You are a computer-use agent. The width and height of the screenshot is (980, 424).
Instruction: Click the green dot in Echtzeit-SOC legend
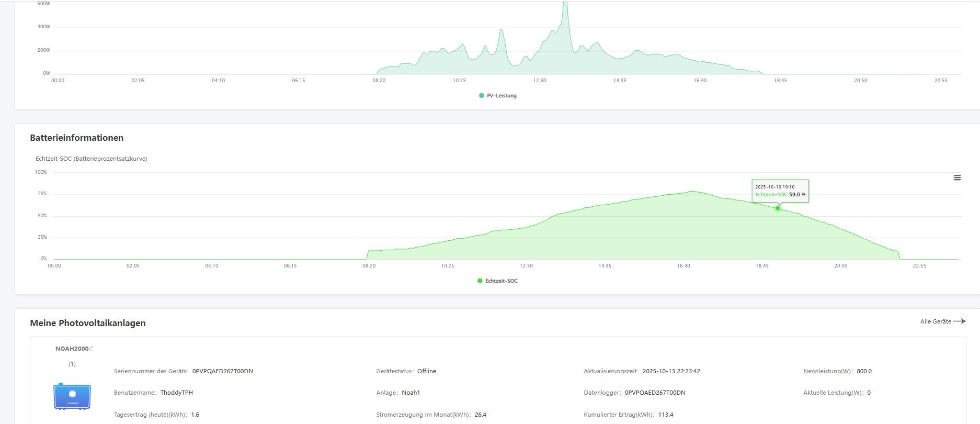click(x=480, y=281)
